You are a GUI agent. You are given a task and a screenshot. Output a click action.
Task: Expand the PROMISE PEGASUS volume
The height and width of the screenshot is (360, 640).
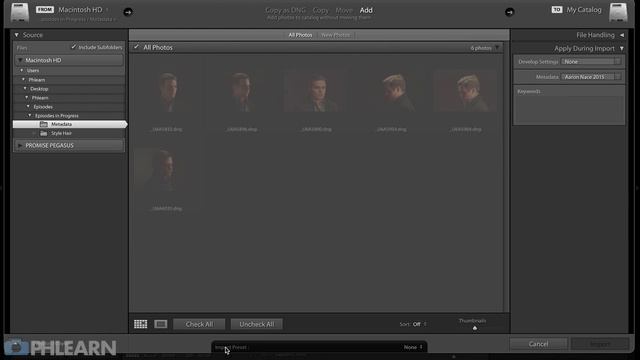tap(20, 145)
